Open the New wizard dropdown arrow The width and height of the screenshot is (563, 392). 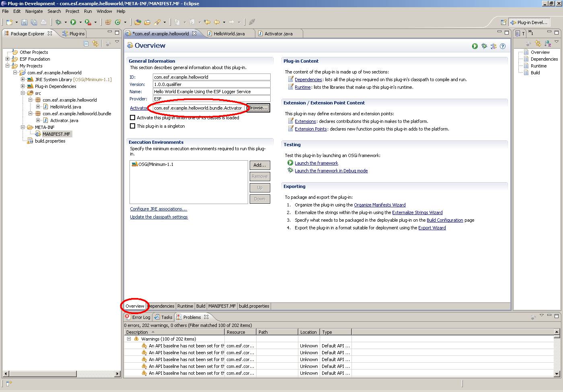pyautogui.click(x=16, y=22)
